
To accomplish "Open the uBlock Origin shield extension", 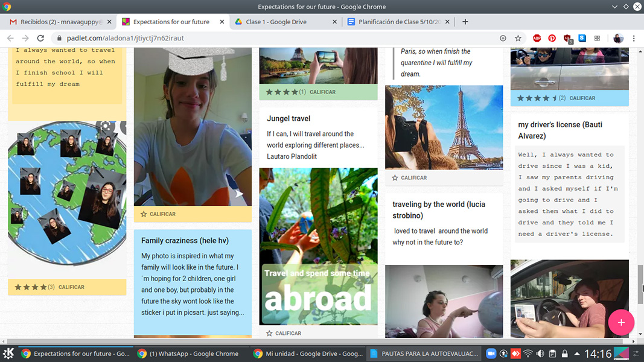I will [x=567, y=38].
